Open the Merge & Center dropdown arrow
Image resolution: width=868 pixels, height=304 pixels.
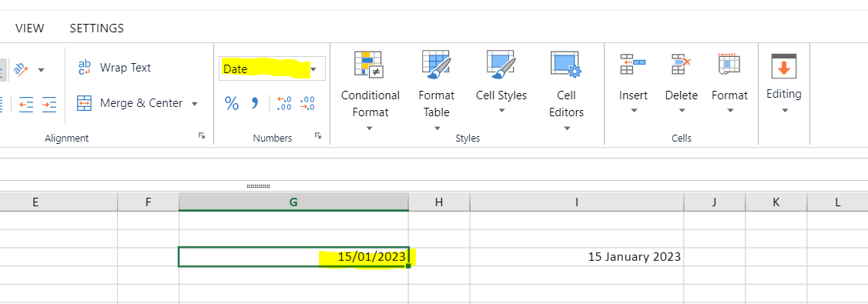coord(194,103)
